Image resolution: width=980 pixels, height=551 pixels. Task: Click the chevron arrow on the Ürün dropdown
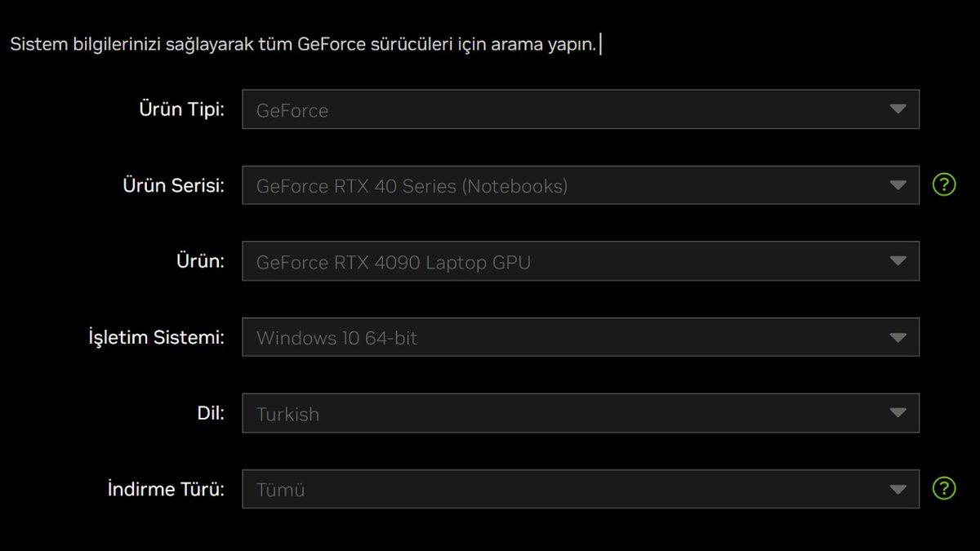tap(899, 260)
